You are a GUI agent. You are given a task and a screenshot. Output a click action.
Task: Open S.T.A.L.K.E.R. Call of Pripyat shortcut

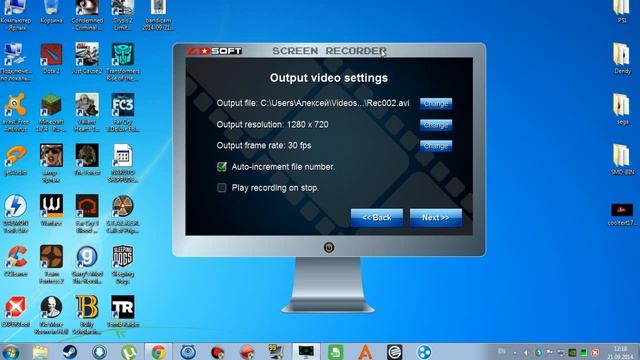pyautogui.click(x=123, y=214)
